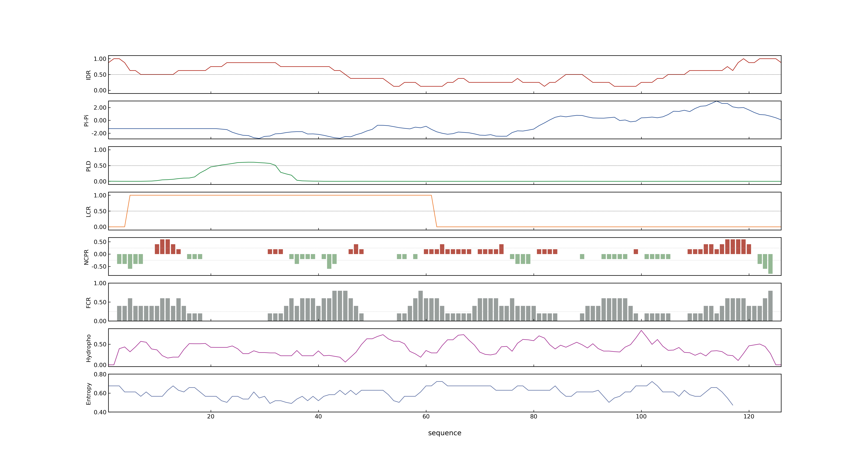
Task: Click the FCR axis label
Action: coord(88,302)
